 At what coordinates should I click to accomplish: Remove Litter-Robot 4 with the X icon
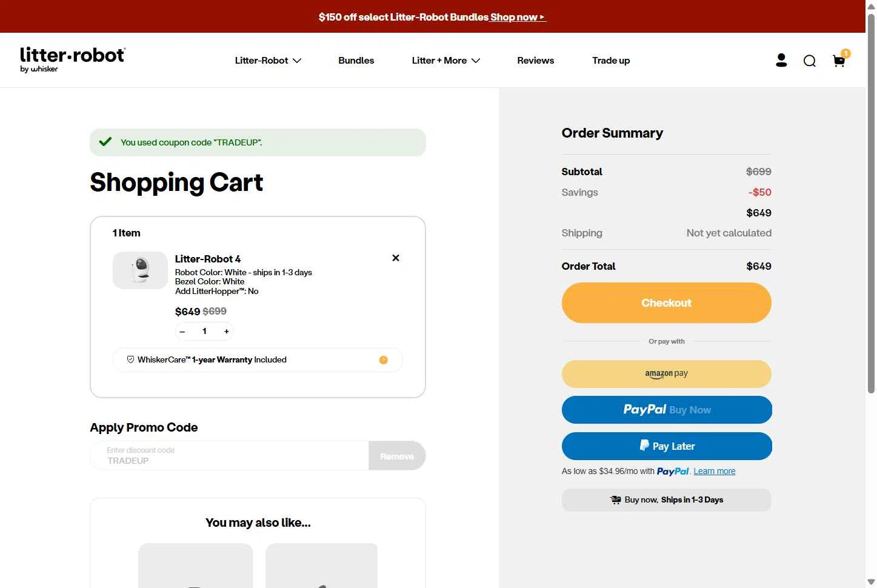[396, 258]
